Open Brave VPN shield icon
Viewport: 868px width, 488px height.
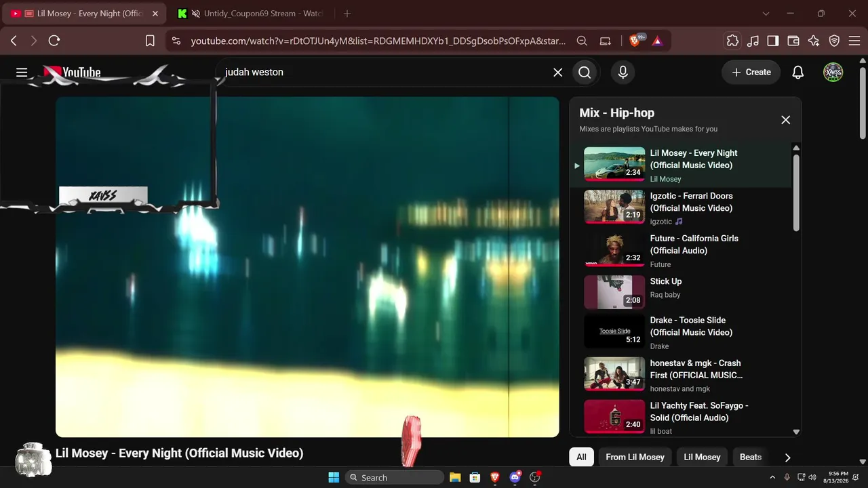pyautogui.click(x=834, y=41)
